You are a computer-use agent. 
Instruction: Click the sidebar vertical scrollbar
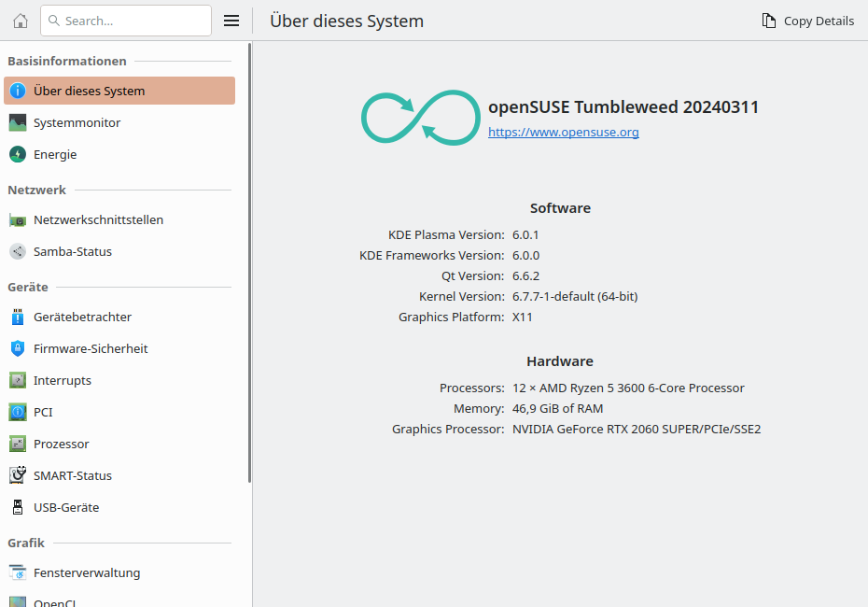click(249, 263)
